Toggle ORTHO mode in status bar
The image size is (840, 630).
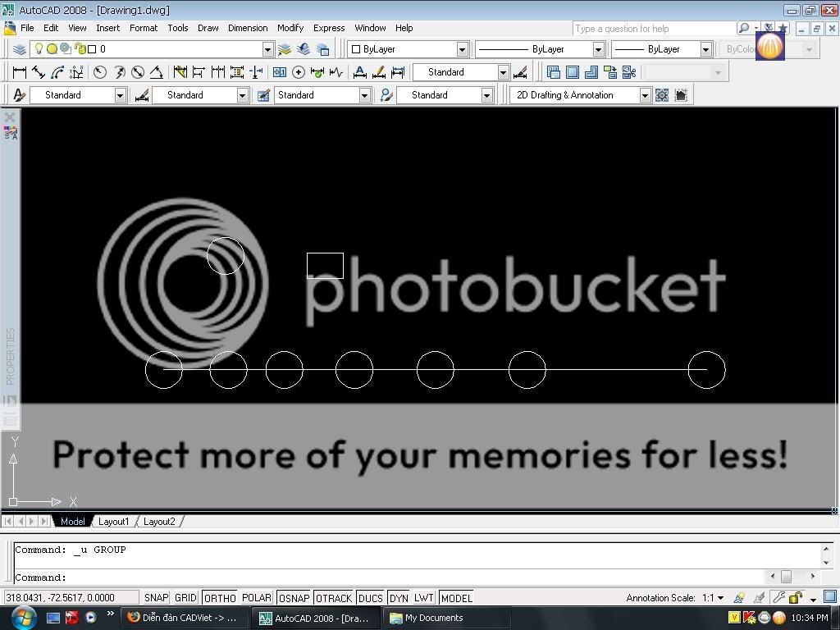pyautogui.click(x=220, y=597)
